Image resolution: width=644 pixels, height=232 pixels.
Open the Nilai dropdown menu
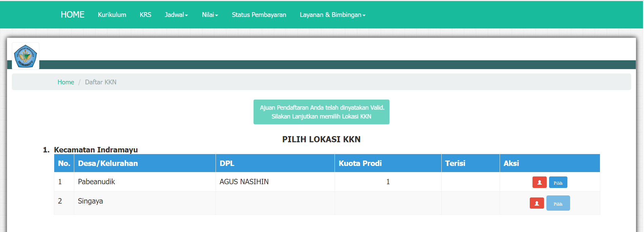pos(210,15)
